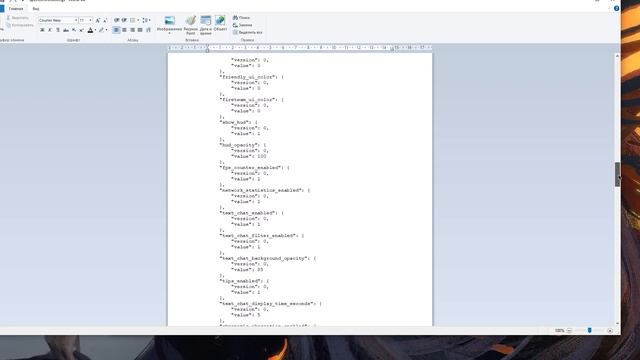
Task: Open paragraph settings dialog icon
Action: 148,30
